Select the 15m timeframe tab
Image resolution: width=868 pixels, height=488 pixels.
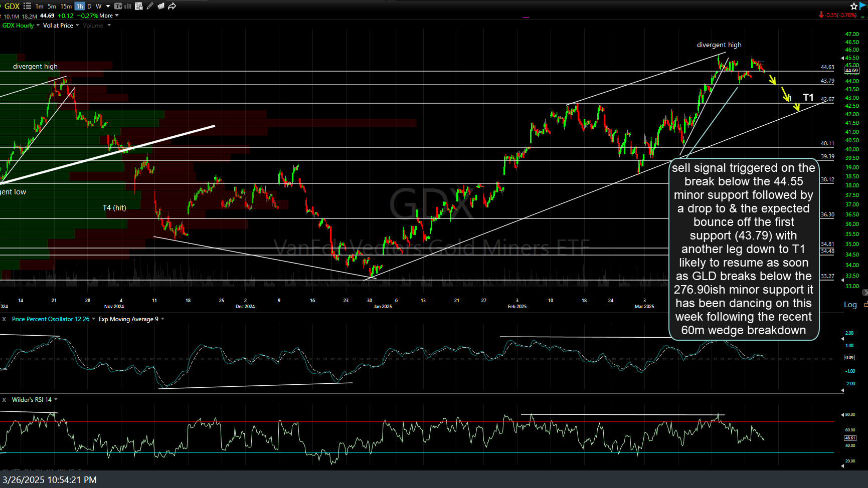pos(66,6)
